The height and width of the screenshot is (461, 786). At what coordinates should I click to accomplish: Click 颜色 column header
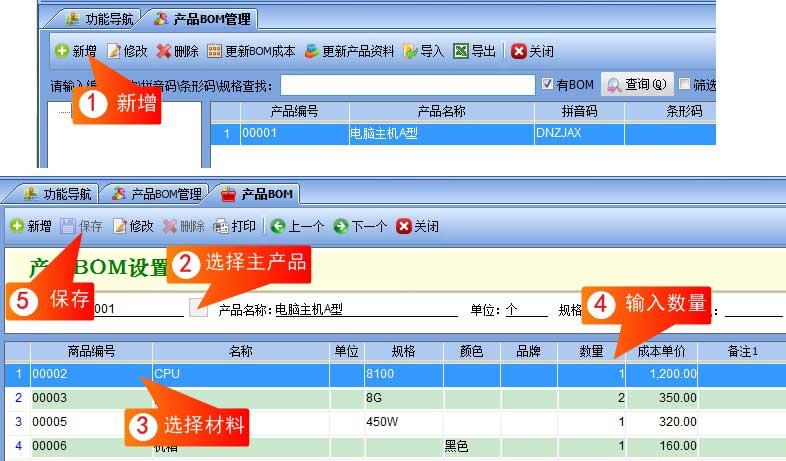(x=472, y=351)
